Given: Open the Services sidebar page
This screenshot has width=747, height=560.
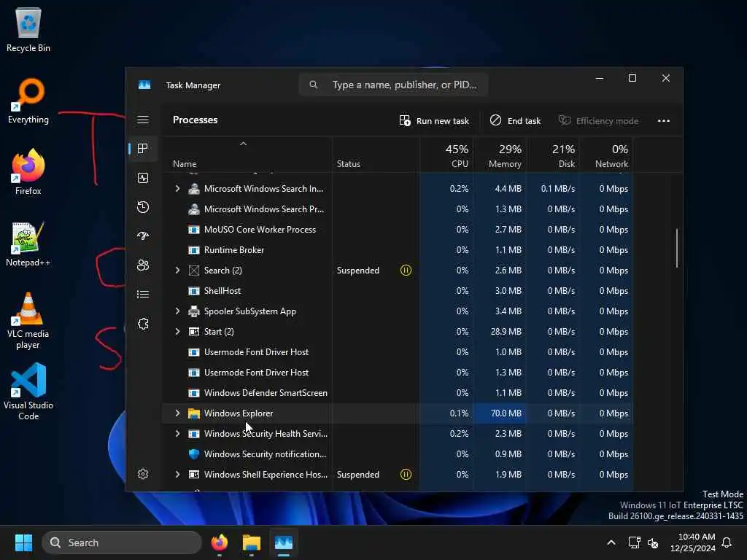Looking at the screenshot, I should point(143,324).
